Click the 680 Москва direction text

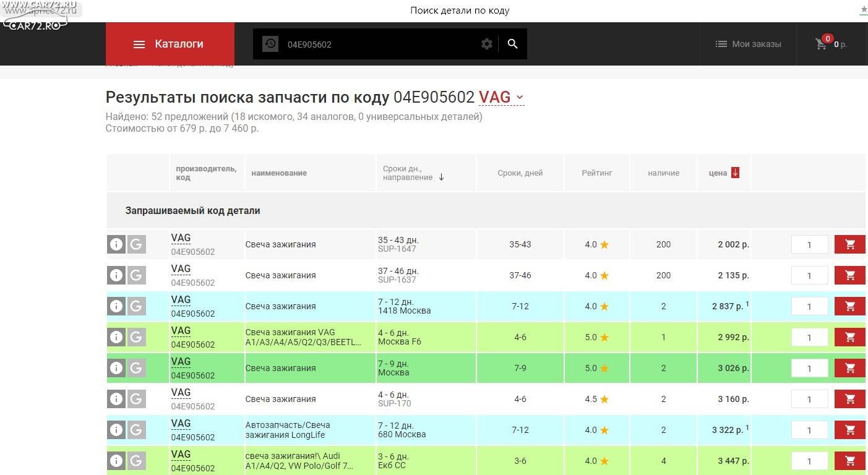[402, 434]
